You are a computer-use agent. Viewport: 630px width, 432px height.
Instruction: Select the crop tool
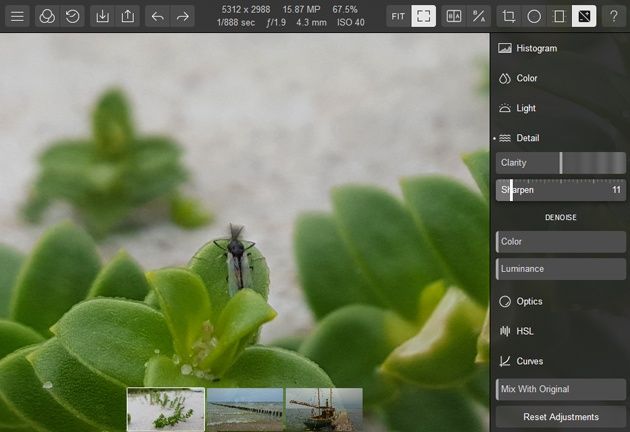point(509,16)
